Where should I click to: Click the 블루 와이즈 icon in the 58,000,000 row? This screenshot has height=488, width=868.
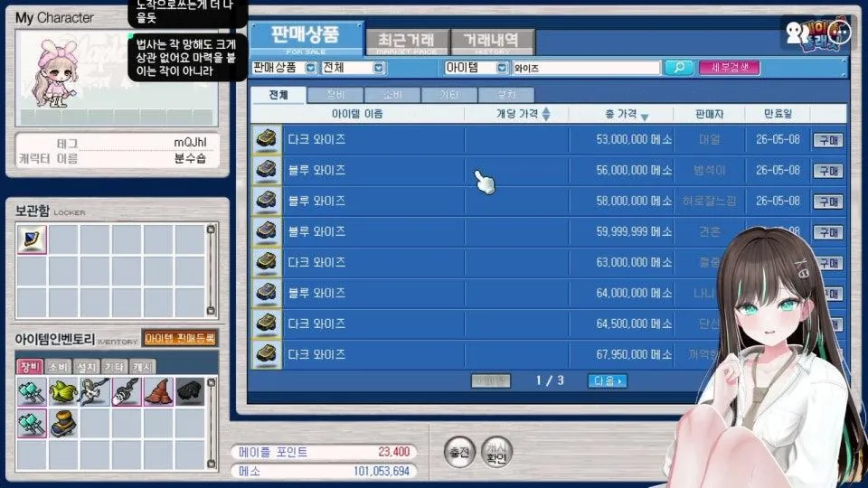pos(266,201)
